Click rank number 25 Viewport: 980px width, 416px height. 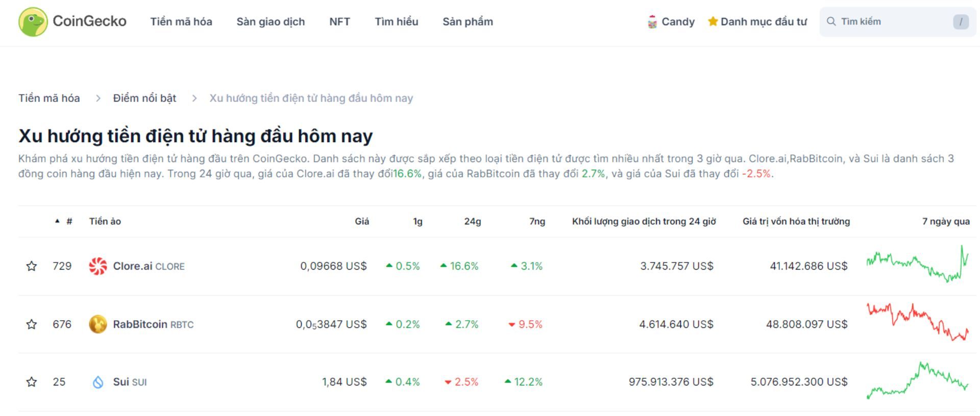click(59, 382)
